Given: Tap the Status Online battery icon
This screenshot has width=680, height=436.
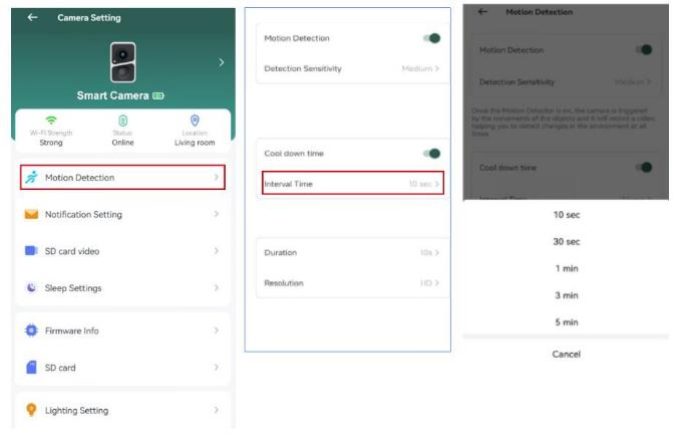Looking at the screenshot, I should pyautogui.click(x=122, y=120).
